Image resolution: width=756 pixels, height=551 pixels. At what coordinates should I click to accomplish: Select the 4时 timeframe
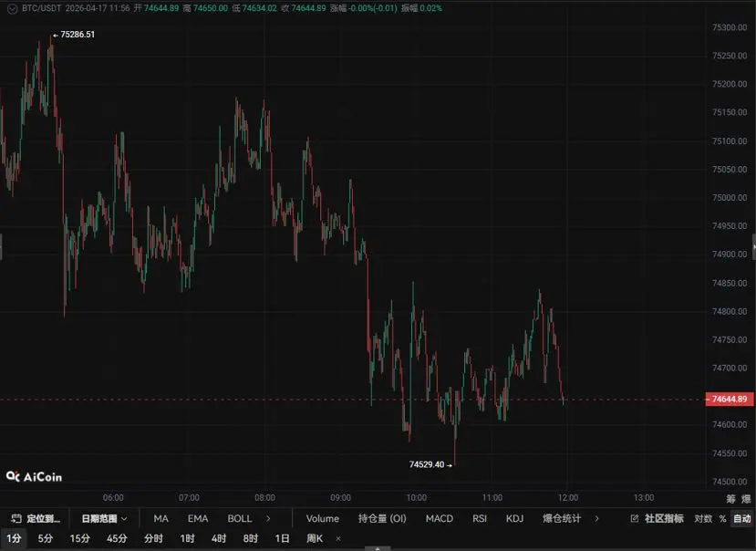[219, 538]
